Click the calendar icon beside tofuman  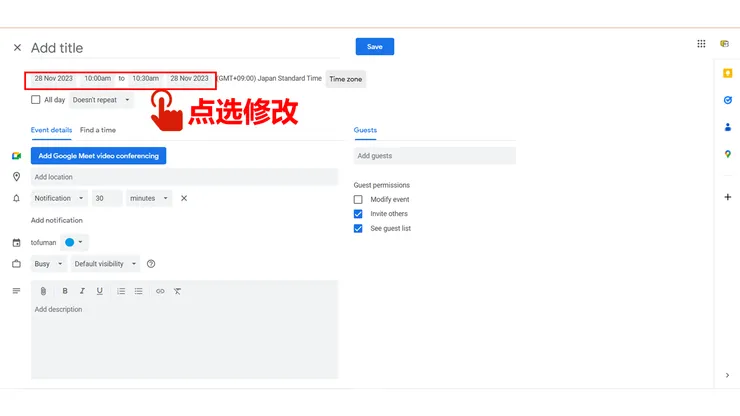(x=17, y=243)
